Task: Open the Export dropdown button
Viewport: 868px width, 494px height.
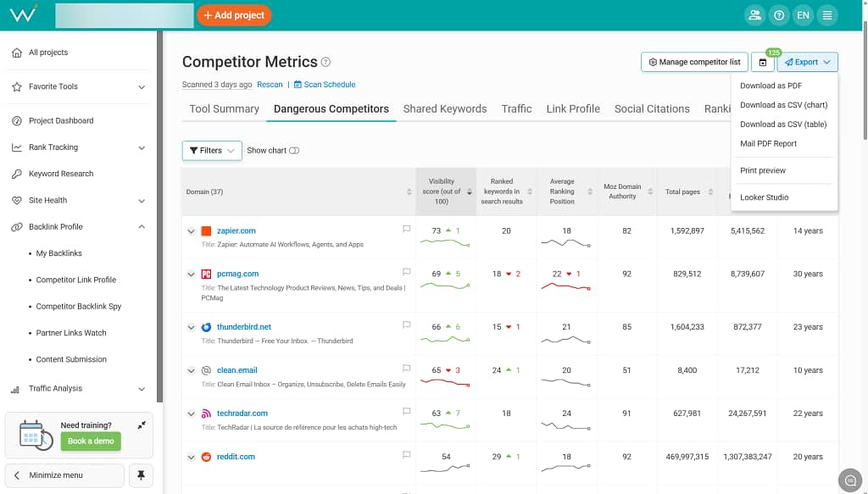Action: click(807, 63)
